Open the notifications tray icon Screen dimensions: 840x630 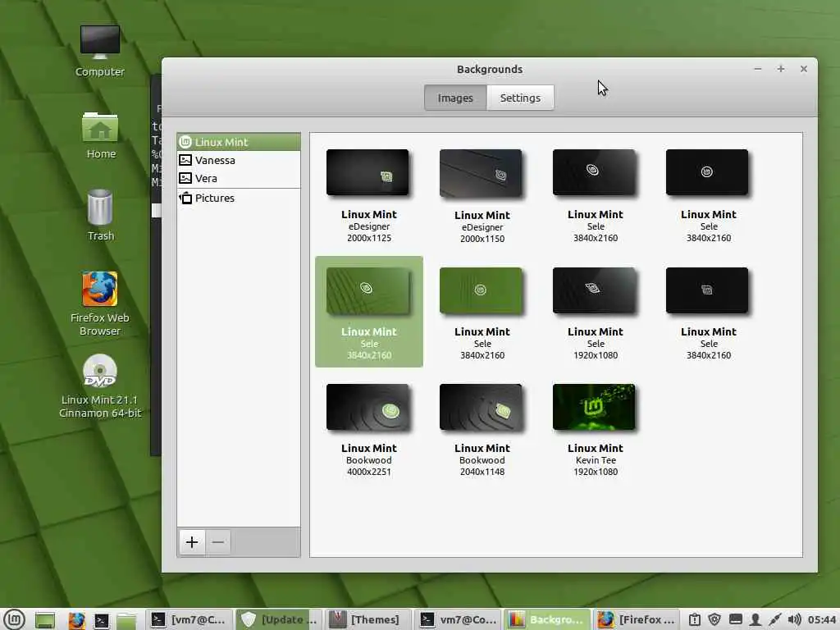click(694, 620)
